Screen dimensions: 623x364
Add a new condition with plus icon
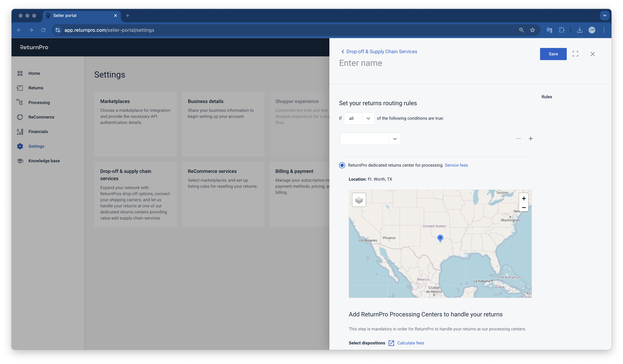click(x=530, y=139)
